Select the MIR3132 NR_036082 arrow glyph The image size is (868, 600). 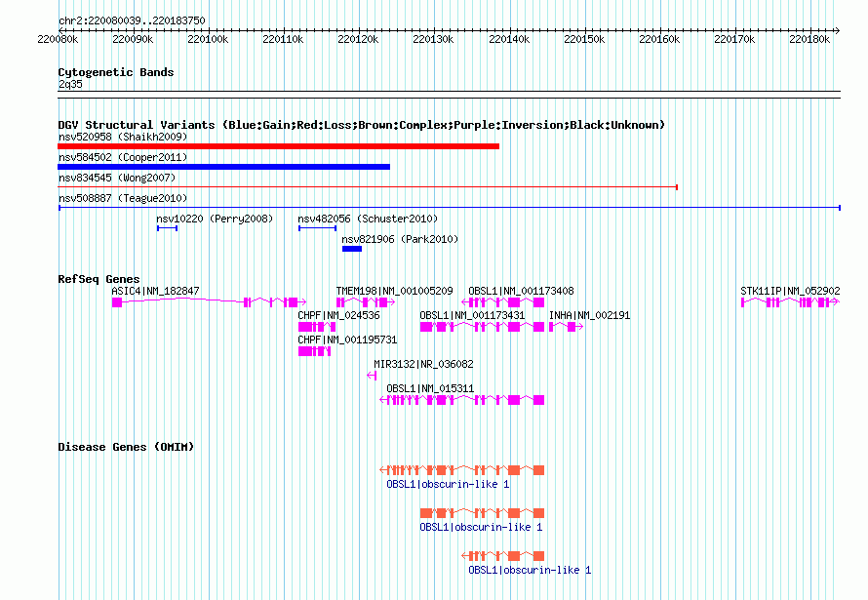pyautogui.click(x=372, y=376)
